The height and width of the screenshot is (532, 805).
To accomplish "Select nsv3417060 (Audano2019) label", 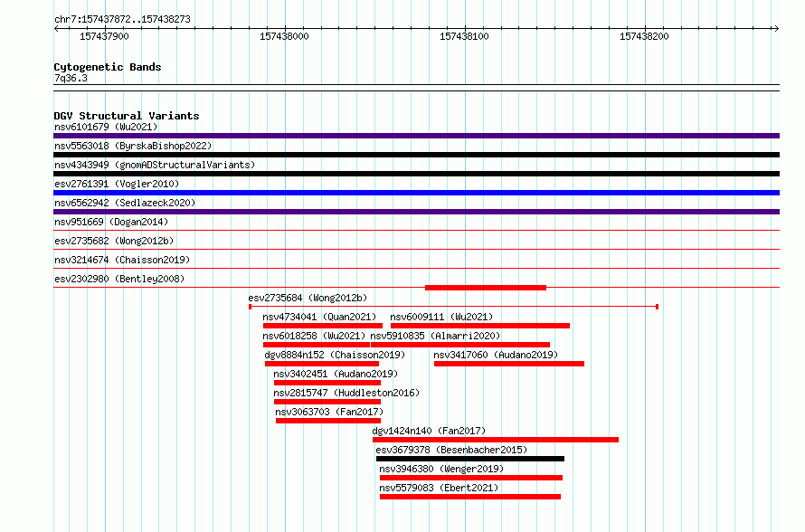I will pos(496,355).
